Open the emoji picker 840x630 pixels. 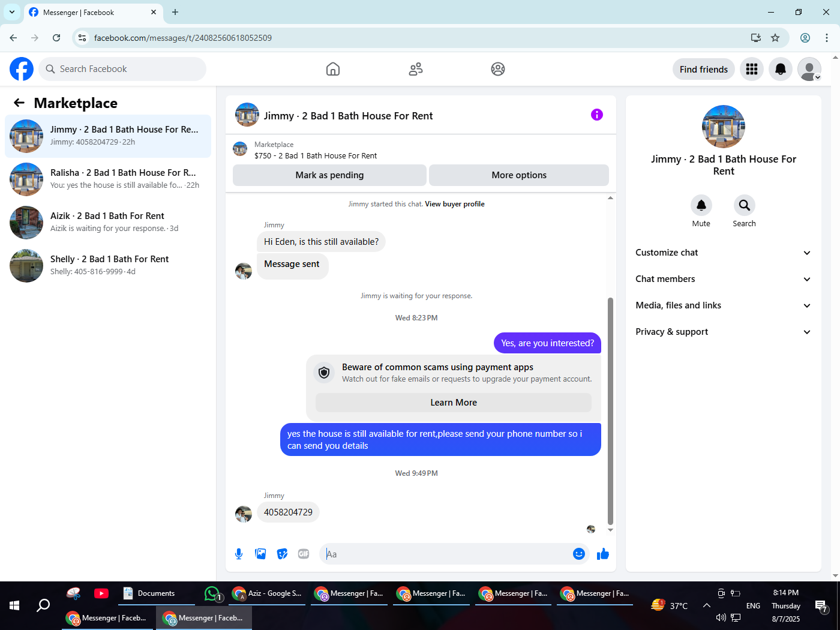tap(579, 554)
